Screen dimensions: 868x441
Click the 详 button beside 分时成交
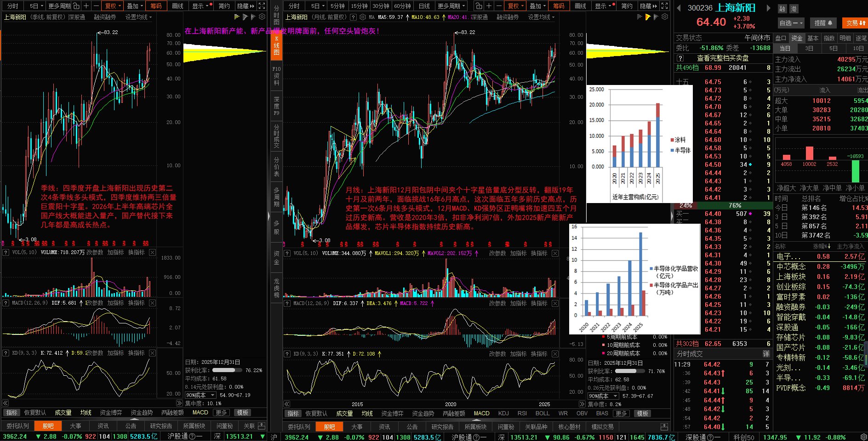(x=766, y=354)
